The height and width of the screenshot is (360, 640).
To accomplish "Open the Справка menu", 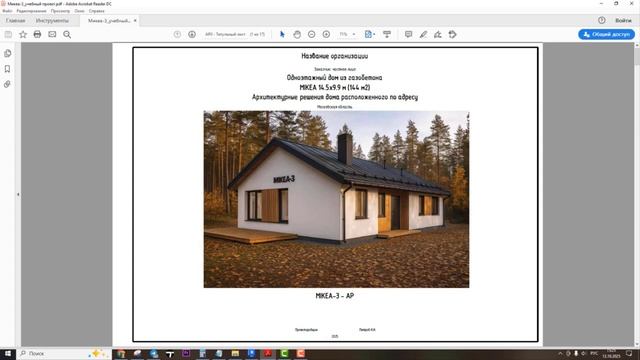I will point(97,11).
